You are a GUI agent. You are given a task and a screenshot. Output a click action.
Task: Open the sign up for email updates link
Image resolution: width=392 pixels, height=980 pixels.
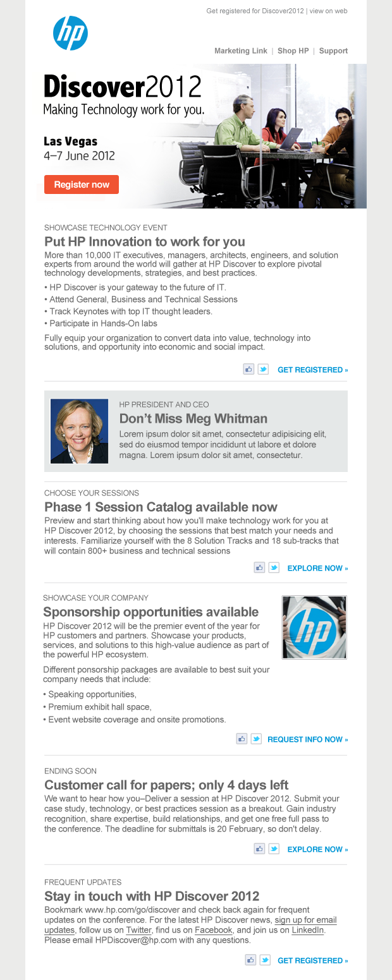[x=305, y=920]
